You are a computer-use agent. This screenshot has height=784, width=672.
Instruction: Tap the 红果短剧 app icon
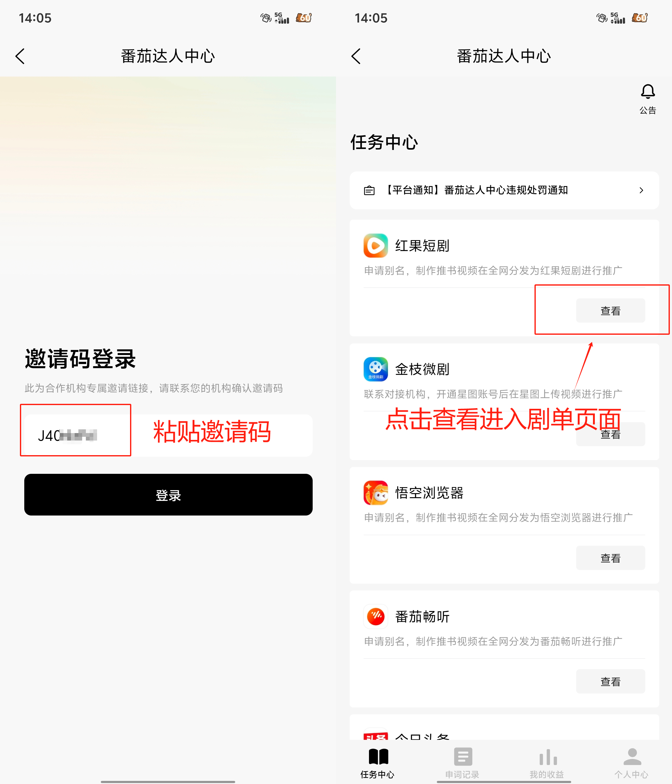coord(375,245)
